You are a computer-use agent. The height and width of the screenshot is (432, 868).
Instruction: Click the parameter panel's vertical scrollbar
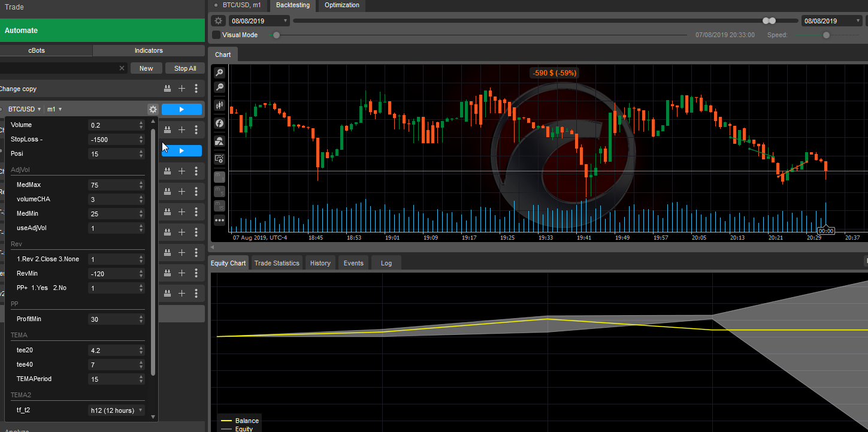click(153, 251)
